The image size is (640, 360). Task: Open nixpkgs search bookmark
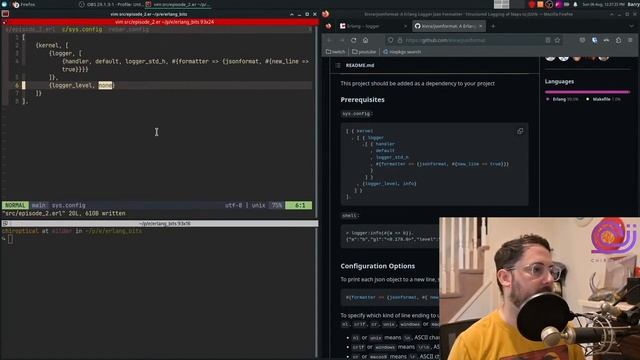click(402, 52)
